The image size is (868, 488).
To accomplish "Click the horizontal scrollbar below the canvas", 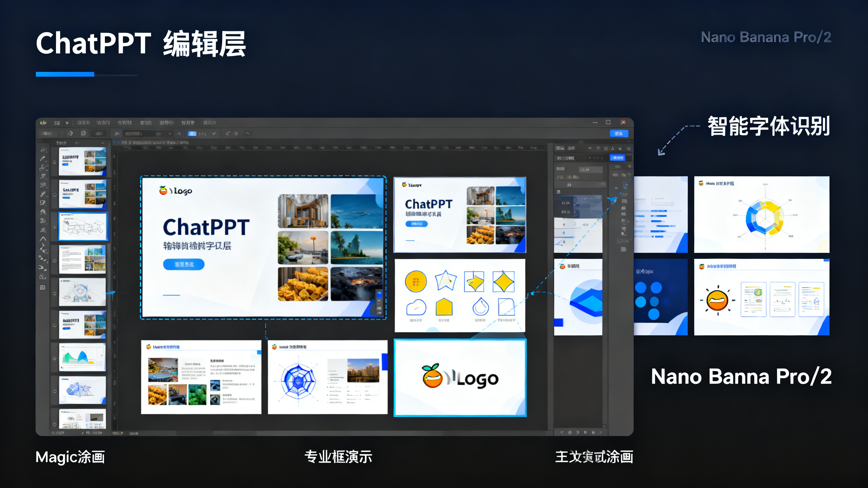I will [x=330, y=433].
